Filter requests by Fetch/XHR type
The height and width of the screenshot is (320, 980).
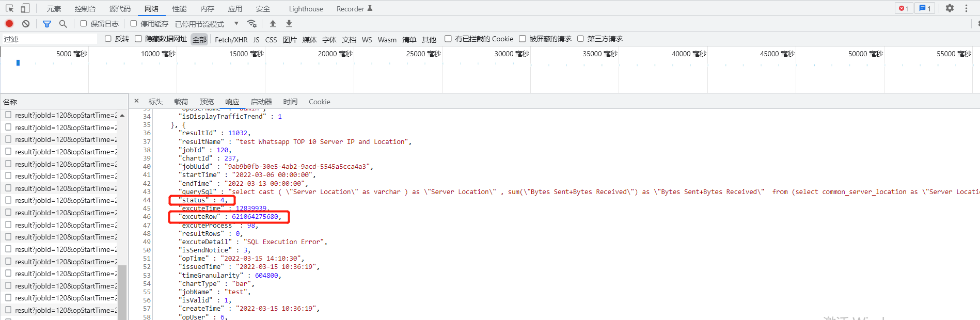pos(231,40)
